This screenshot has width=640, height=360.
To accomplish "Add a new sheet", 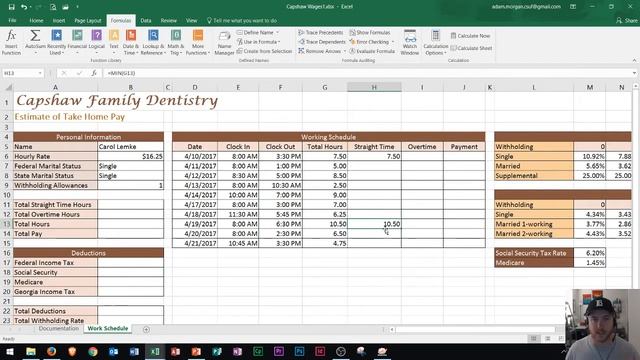I will pos(146,329).
